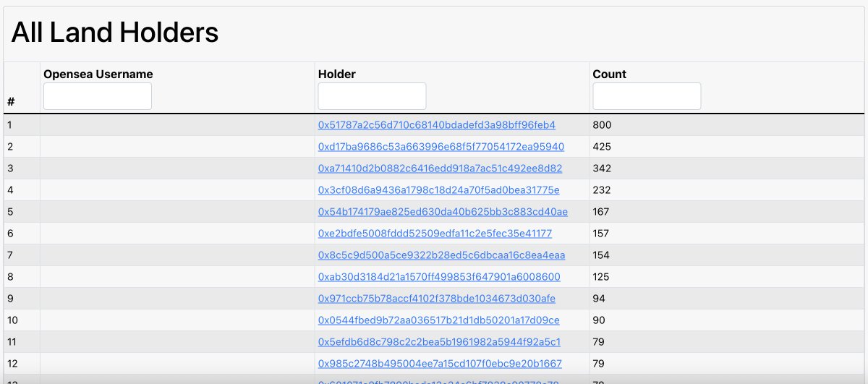The width and height of the screenshot is (868, 384).
Task: Click count value 154
Action: point(601,255)
